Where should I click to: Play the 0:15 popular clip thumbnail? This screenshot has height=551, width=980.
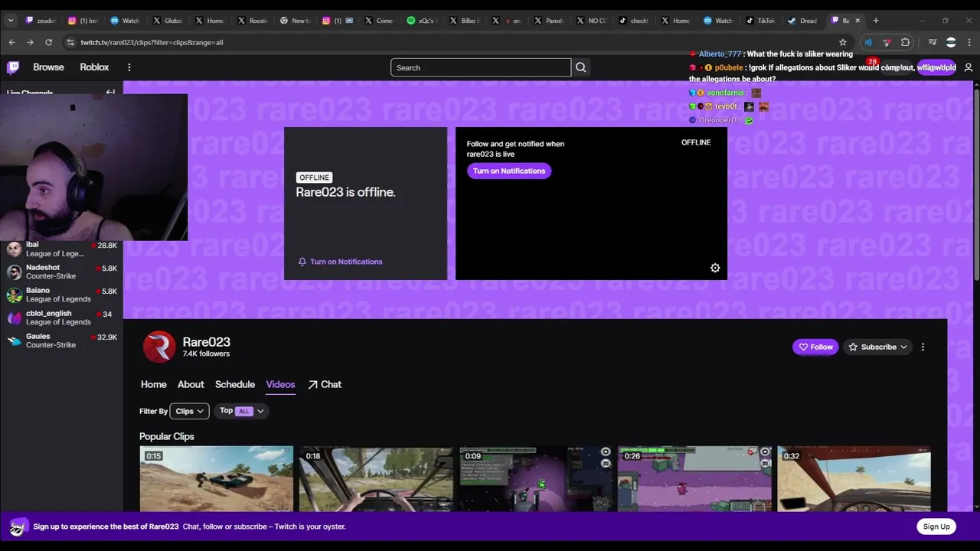click(216, 479)
